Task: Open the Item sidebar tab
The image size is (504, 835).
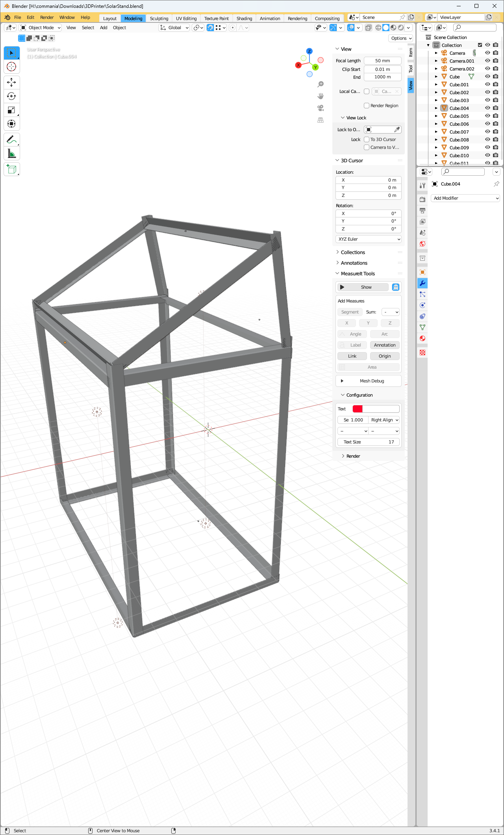Action: [x=411, y=52]
